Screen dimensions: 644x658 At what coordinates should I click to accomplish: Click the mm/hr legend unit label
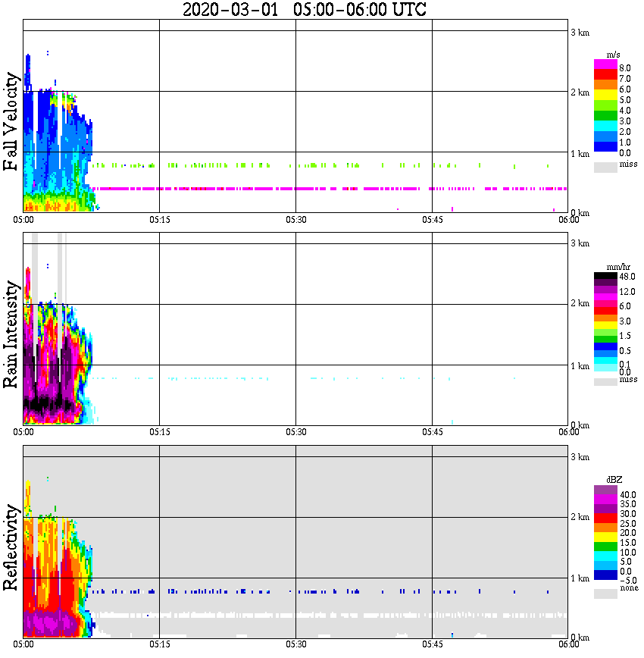pyautogui.click(x=618, y=267)
